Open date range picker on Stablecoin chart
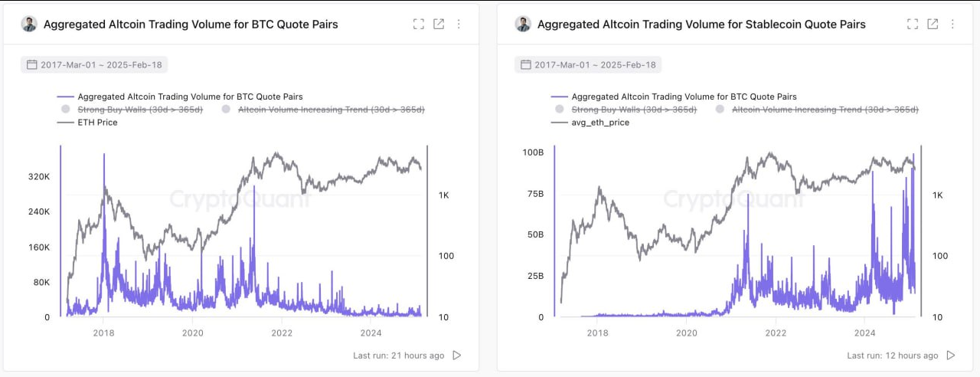This screenshot has height=377, width=980. 588,64
